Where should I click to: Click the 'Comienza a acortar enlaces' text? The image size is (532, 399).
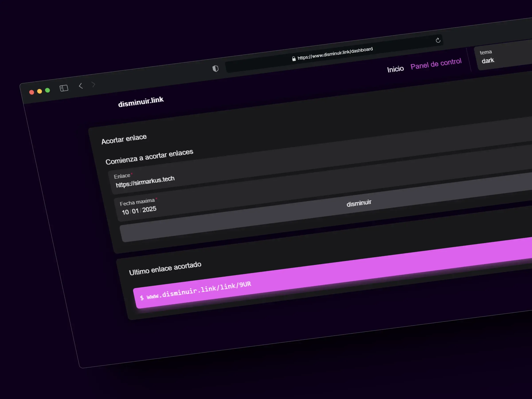coord(149,157)
